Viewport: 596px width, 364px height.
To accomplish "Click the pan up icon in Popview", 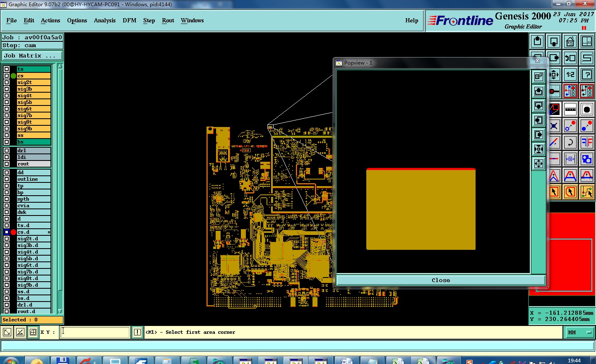I will [x=538, y=91].
